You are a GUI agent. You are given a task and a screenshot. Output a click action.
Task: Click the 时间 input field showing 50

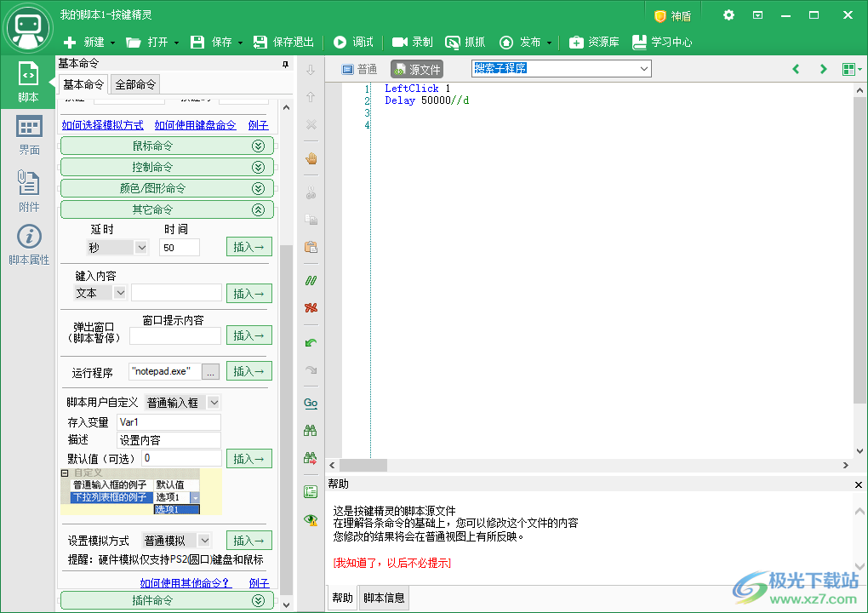click(180, 248)
